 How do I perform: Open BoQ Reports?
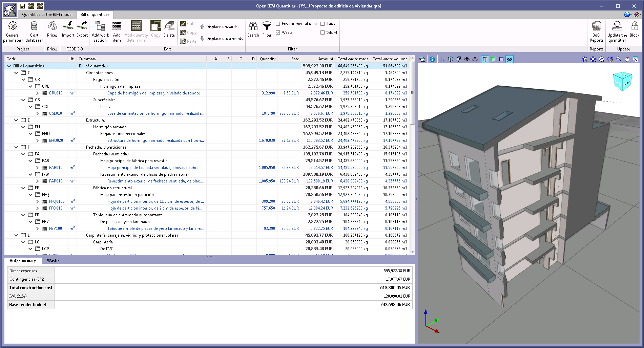point(596,32)
